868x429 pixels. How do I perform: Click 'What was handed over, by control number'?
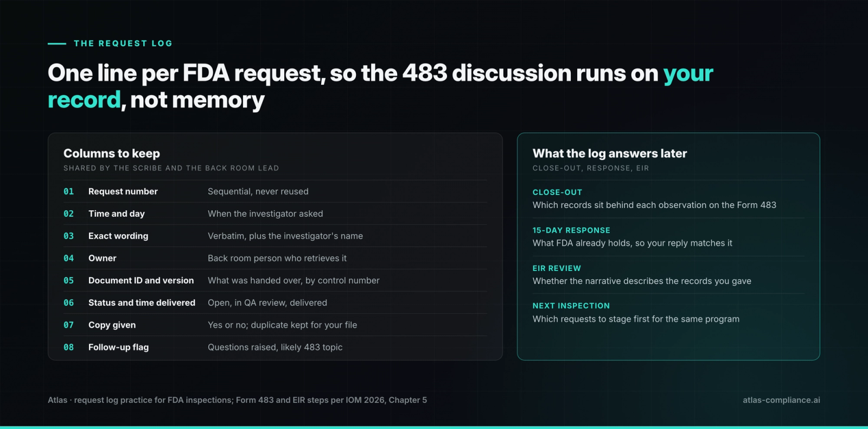tap(293, 280)
